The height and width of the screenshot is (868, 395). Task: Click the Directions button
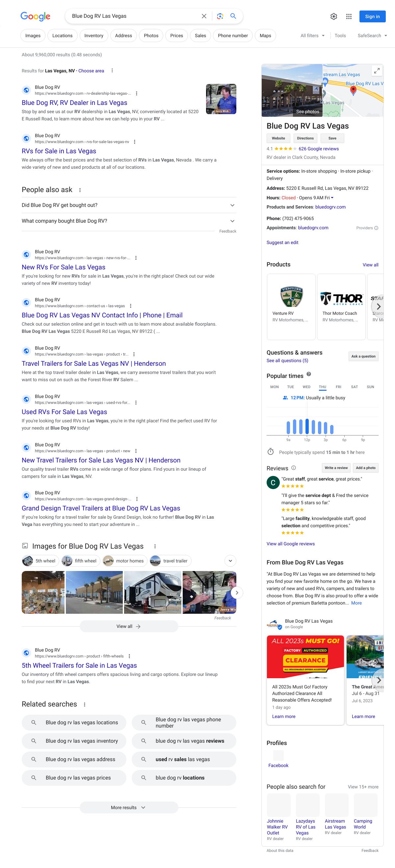[x=305, y=138]
